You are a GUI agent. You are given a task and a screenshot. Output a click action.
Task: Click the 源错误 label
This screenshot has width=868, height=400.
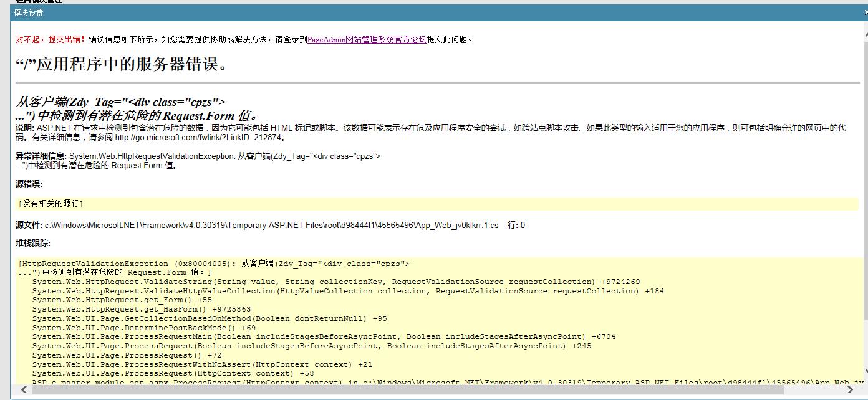[x=29, y=184]
